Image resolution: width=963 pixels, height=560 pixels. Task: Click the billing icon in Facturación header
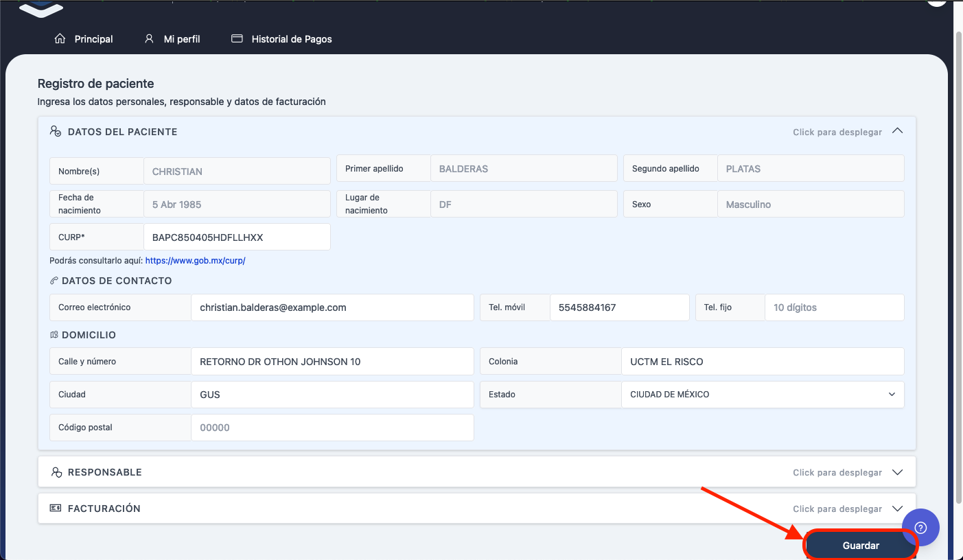pos(56,508)
